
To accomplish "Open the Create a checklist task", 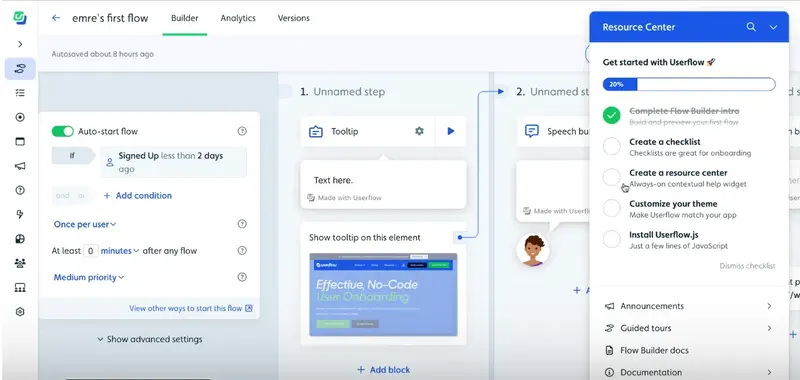I will point(690,147).
